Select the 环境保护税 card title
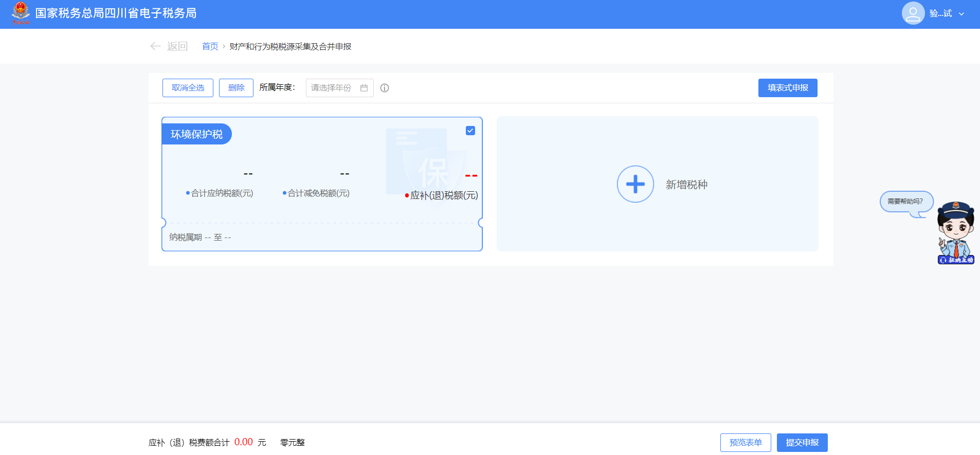 point(196,134)
